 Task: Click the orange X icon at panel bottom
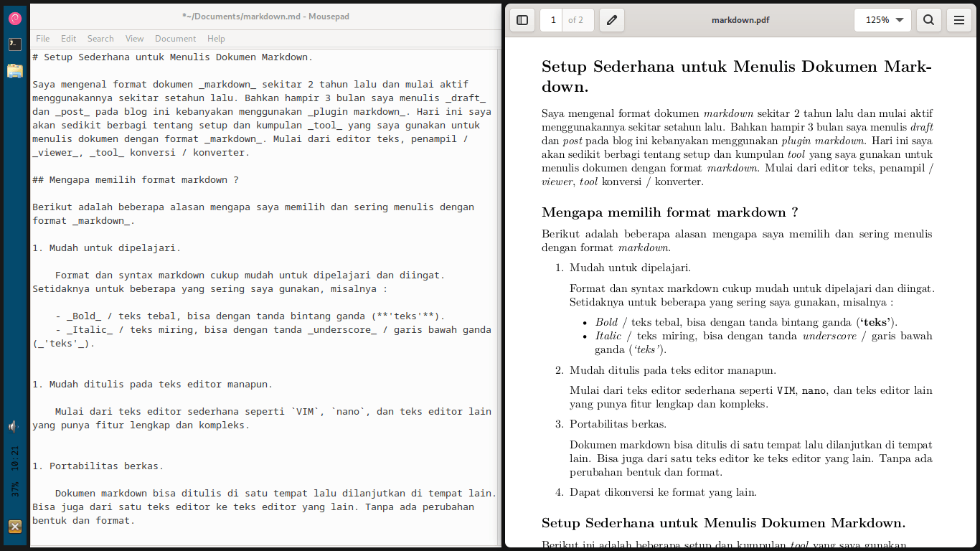(x=15, y=527)
